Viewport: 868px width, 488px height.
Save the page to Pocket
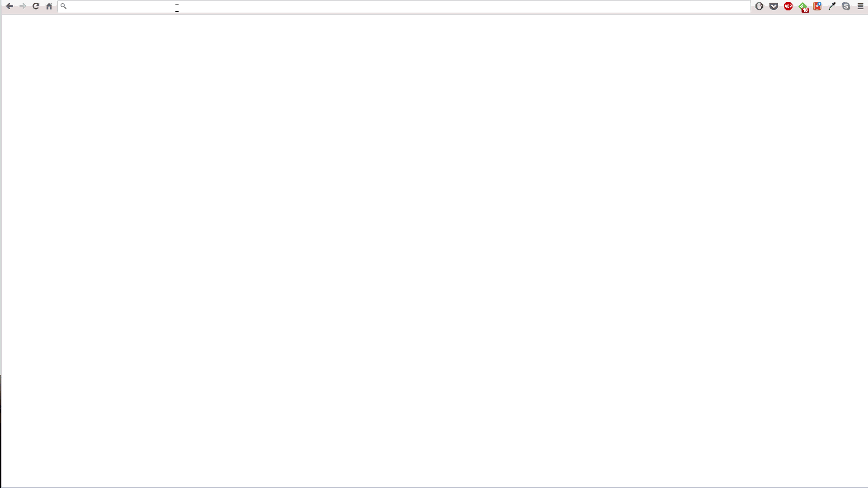click(774, 6)
